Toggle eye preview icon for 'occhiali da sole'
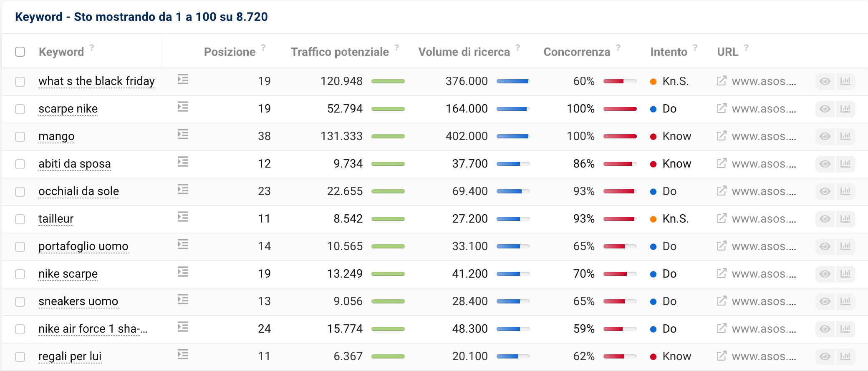The height and width of the screenshot is (371, 868). click(825, 191)
